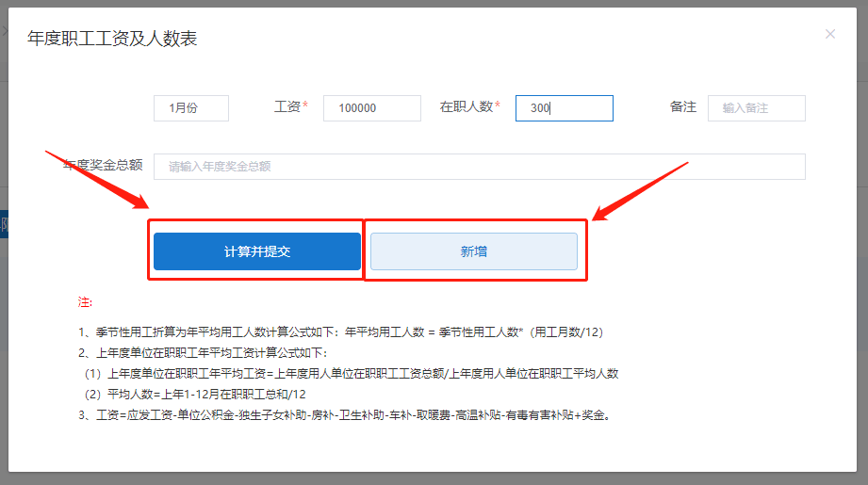This screenshot has width=868, height=485.
Task: Click the 备注 field label
Action: (682, 107)
